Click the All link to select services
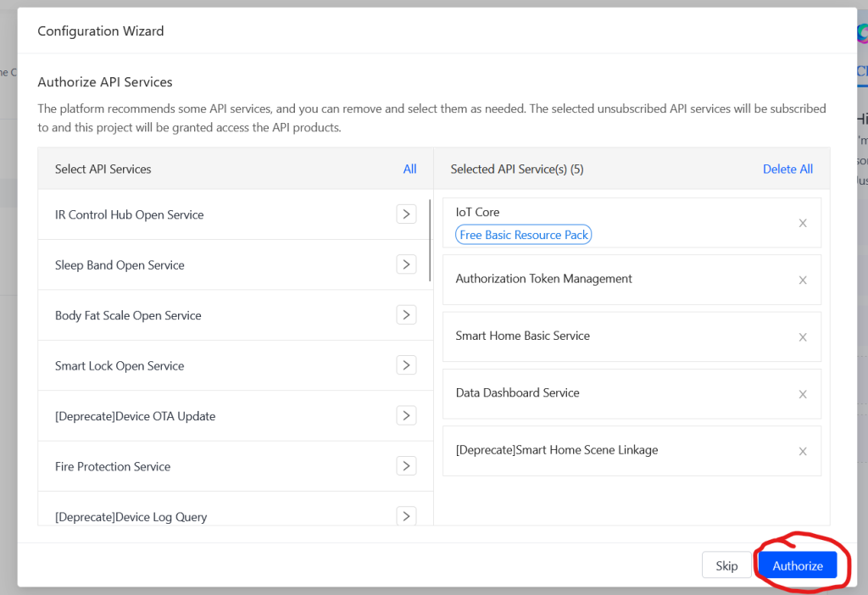Screen dimensions: 868x595 pyautogui.click(x=409, y=169)
